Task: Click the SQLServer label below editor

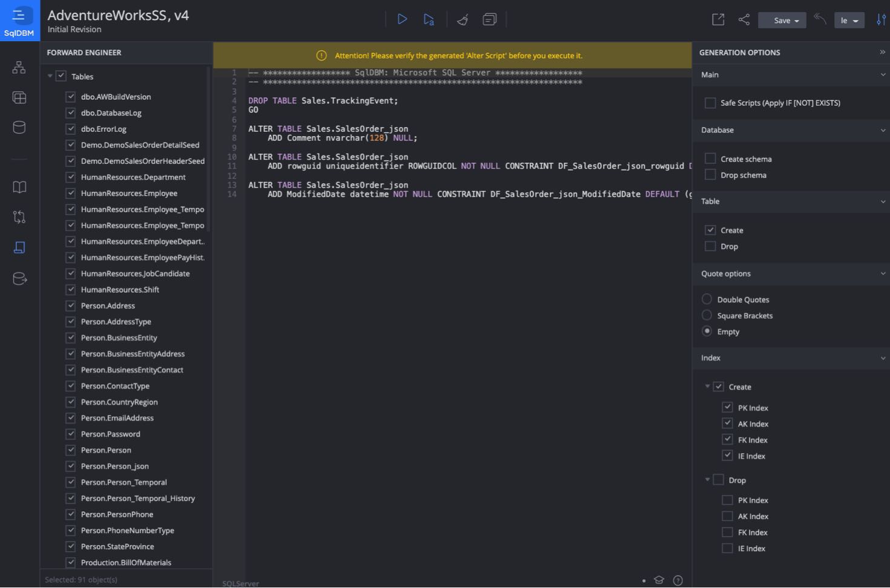Action: tap(240, 584)
